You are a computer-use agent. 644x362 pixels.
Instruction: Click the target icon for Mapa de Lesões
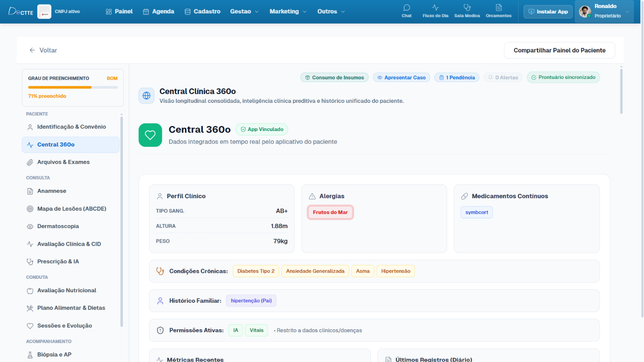[x=30, y=209]
